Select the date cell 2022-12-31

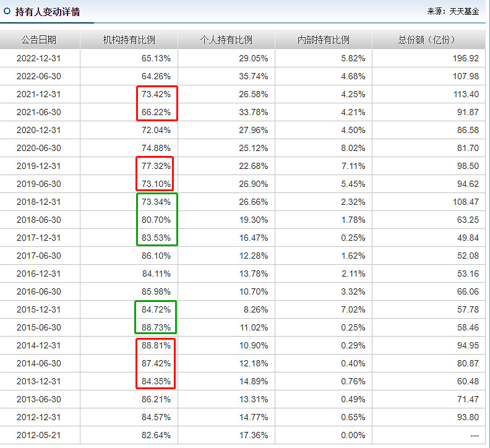[x=39, y=58]
